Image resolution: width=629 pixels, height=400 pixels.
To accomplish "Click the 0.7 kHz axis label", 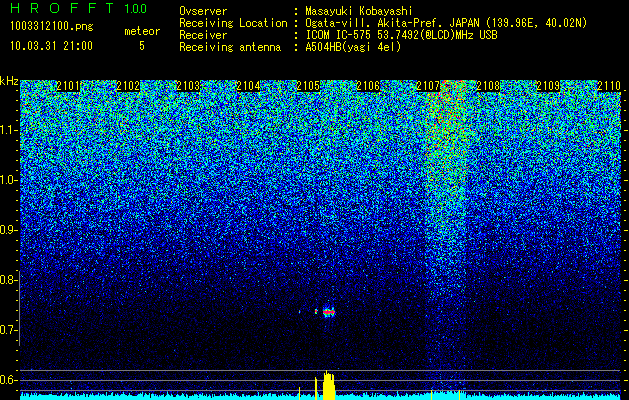I will pos(8,330).
